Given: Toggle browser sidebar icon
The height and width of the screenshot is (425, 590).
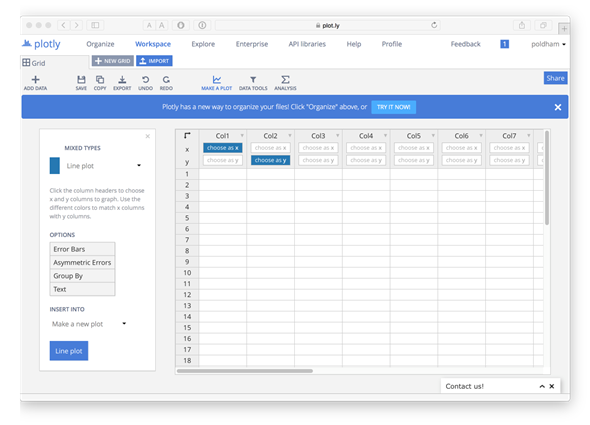Looking at the screenshot, I should tap(95, 25).
